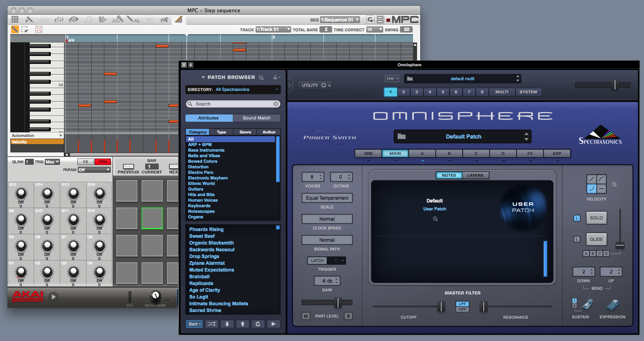This screenshot has height=341, width=644.
Task: Open the Automation dropdown in MPC
Action: (37, 136)
